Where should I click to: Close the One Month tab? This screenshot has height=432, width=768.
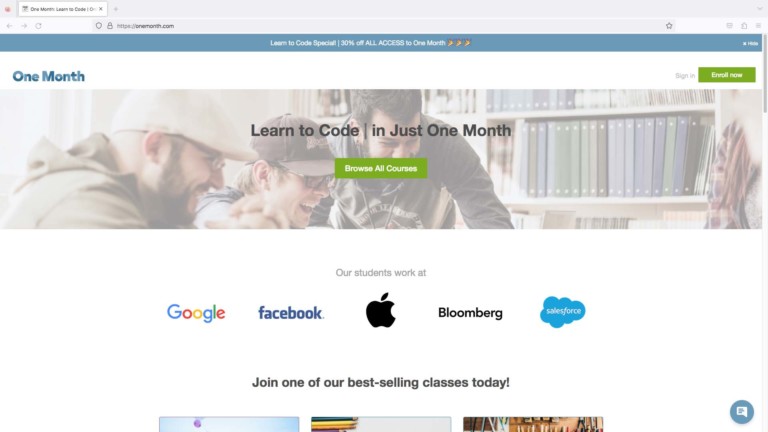tap(101, 9)
